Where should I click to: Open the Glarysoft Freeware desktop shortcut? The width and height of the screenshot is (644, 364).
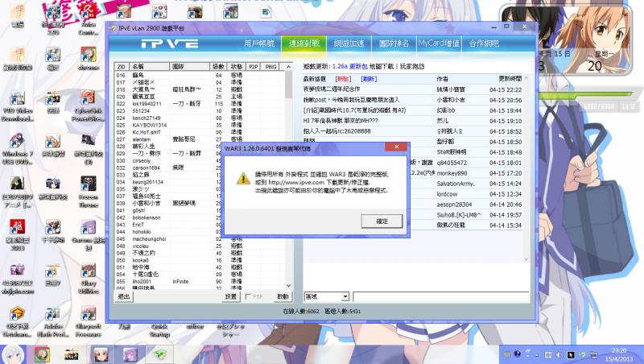[89, 322]
